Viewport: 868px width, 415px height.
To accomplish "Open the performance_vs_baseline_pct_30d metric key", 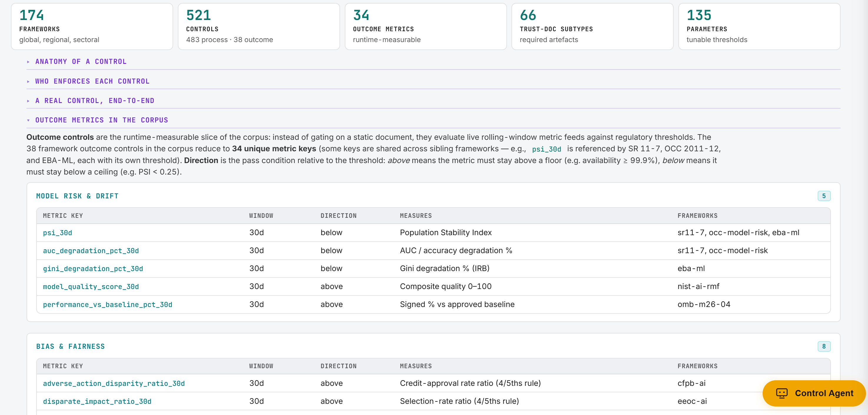I will coord(107,305).
